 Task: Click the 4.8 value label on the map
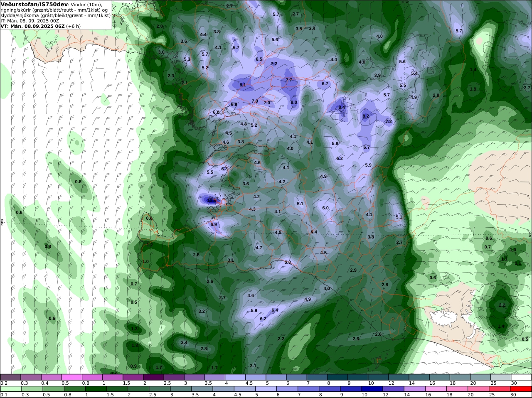(x=244, y=124)
